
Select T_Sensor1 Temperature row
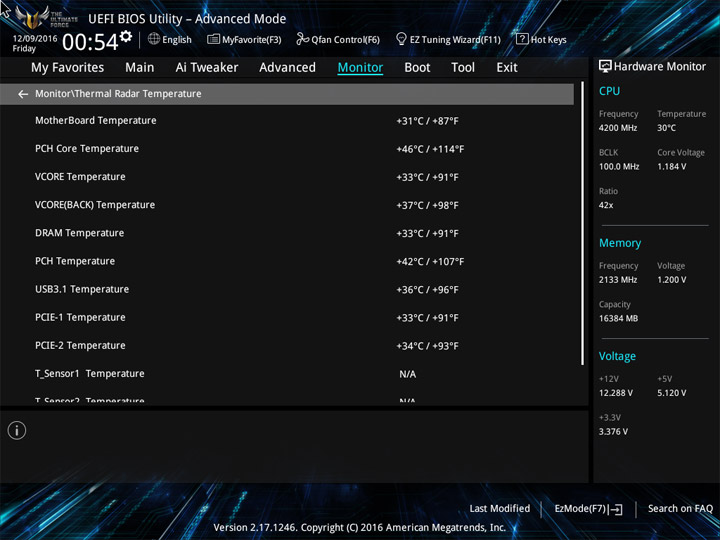coord(287,374)
